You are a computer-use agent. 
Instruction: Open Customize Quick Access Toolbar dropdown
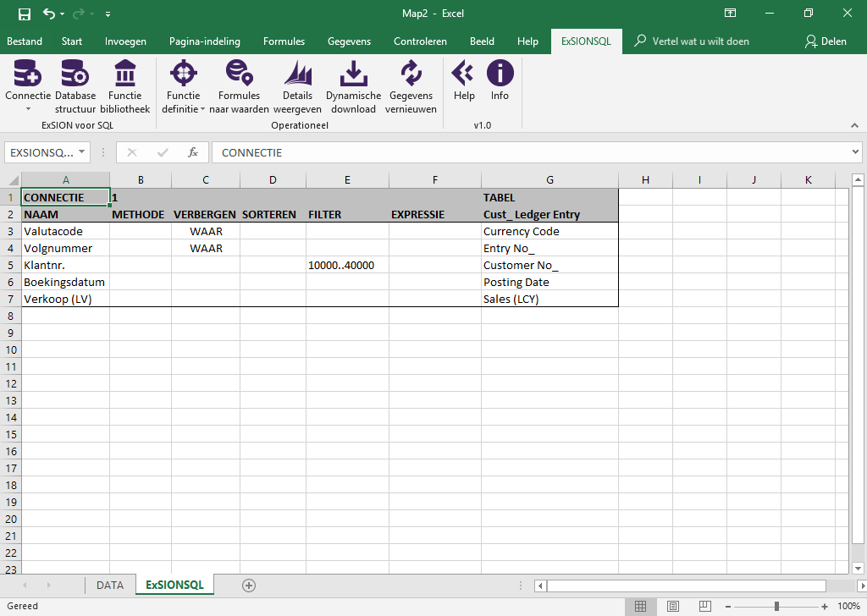pyautogui.click(x=108, y=14)
